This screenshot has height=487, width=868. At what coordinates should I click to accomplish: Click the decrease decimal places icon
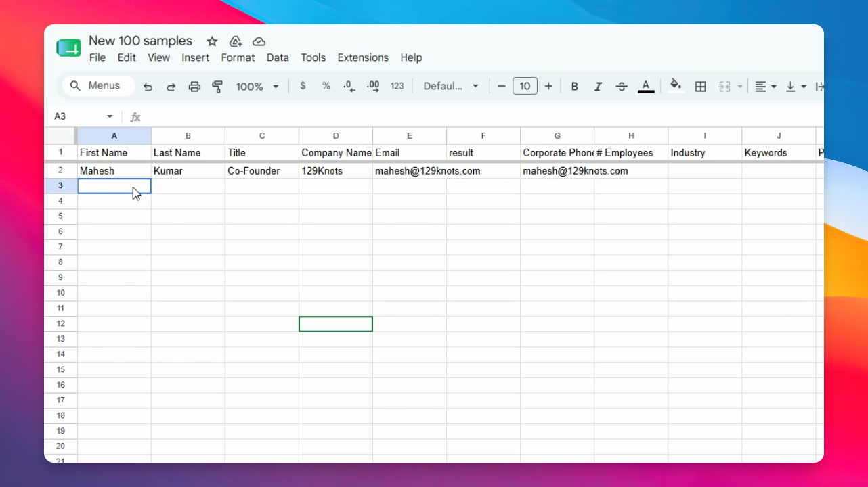point(349,86)
